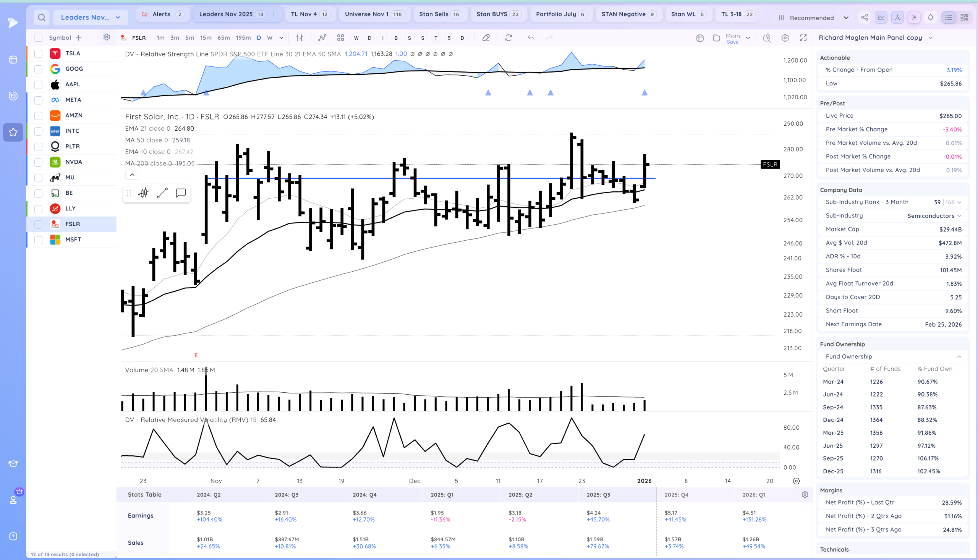Image resolution: width=978 pixels, height=560 pixels.
Task: Open the Leaders Nov watchlist dropdown
Action: 91,17
